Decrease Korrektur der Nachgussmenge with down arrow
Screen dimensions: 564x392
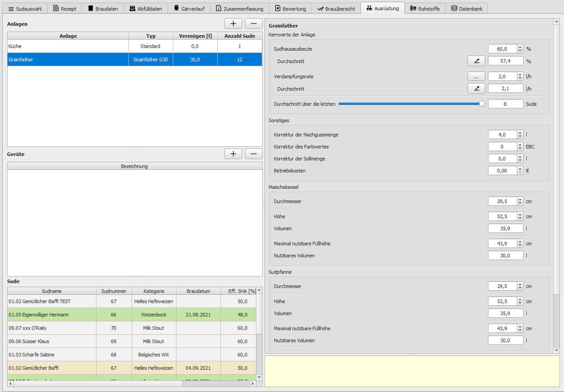pos(520,136)
